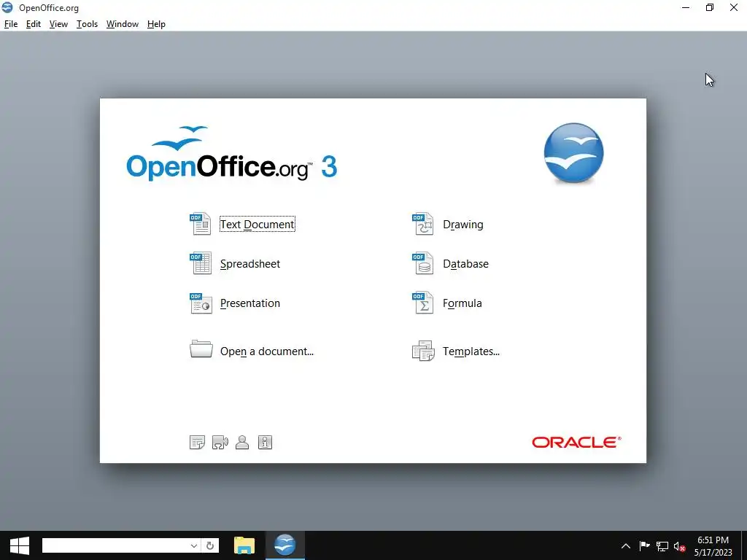
Task: Click the network tray icon
Action: click(x=662, y=546)
